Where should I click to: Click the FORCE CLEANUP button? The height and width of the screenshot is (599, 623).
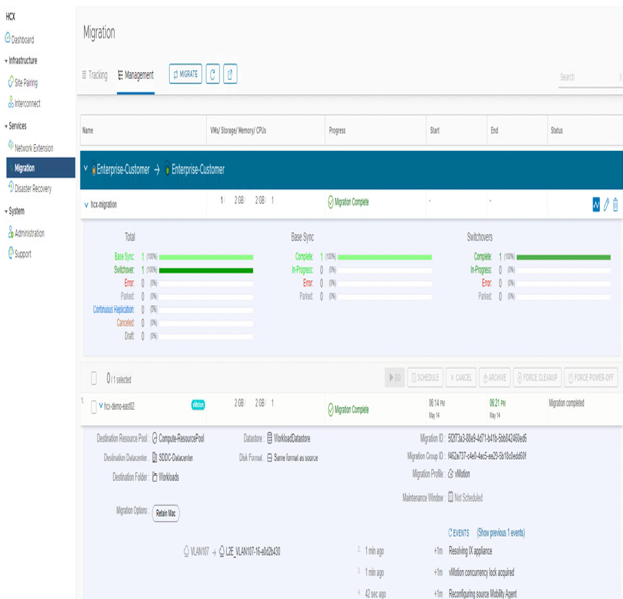click(537, 377)
